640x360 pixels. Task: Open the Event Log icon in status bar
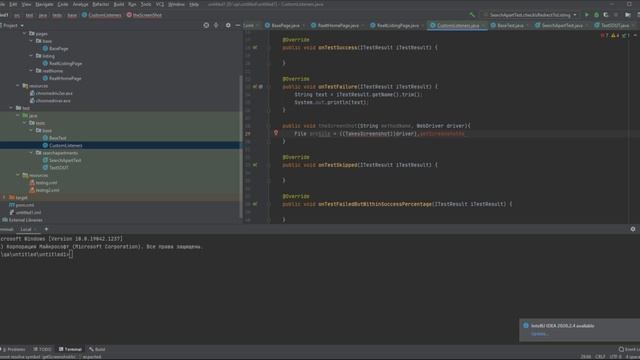coord(621,349)
